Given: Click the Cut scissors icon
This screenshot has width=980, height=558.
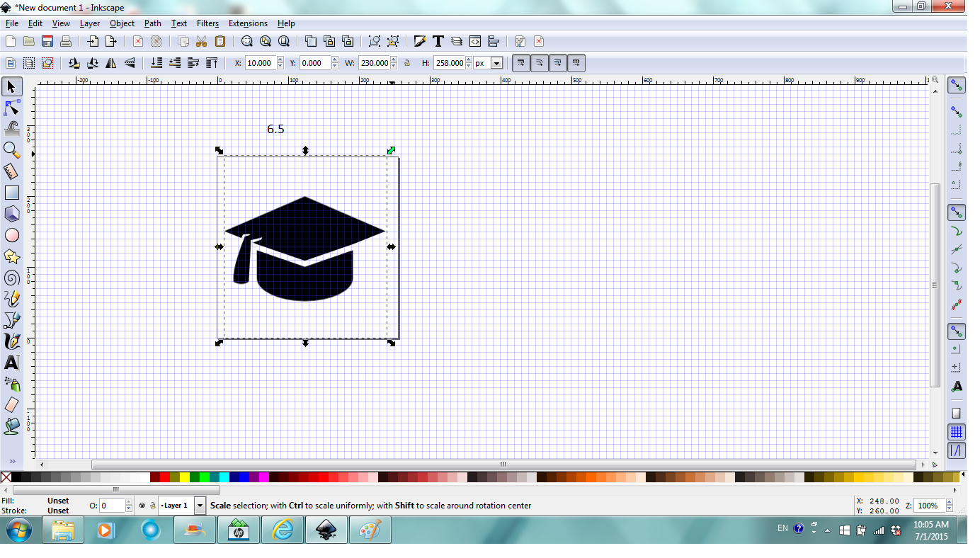Looking at the screenshot, I should 202,41.
